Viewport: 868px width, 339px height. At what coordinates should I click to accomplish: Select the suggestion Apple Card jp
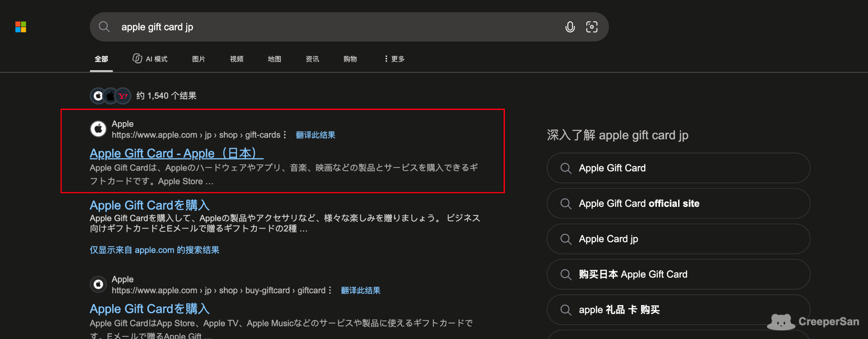click(678, 239)
